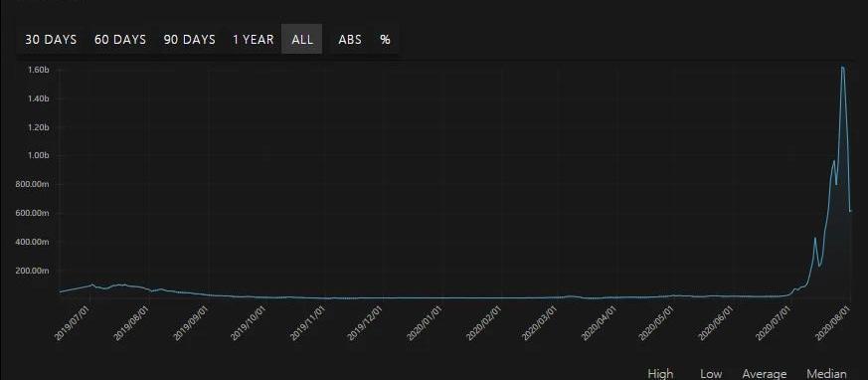
Task: Click the 2020/07/01 date axis label
Action: coord(775,322)
